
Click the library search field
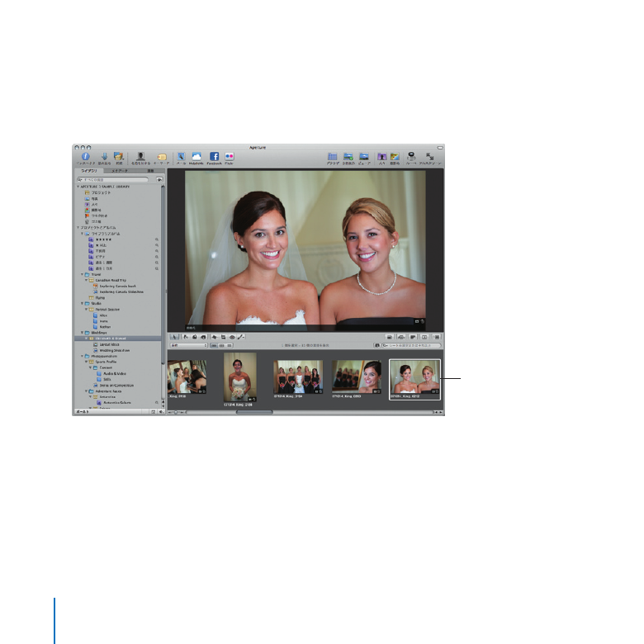[x=113, y=179]
